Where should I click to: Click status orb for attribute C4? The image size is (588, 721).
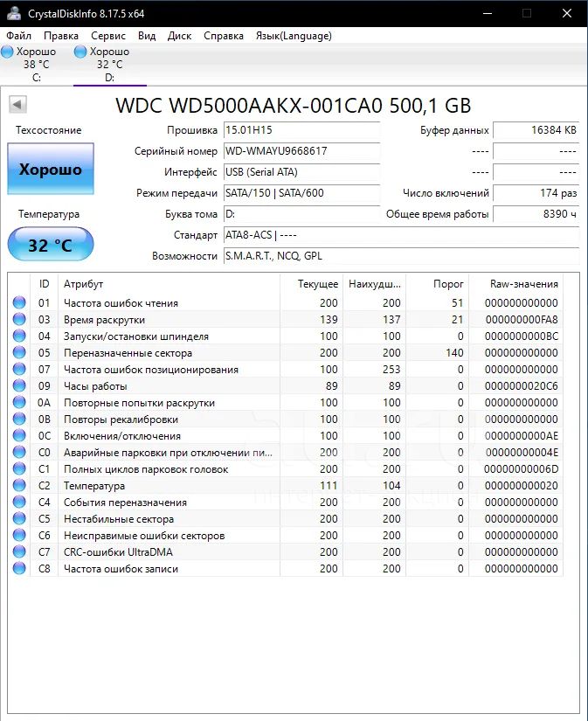(x=19, y=502)
